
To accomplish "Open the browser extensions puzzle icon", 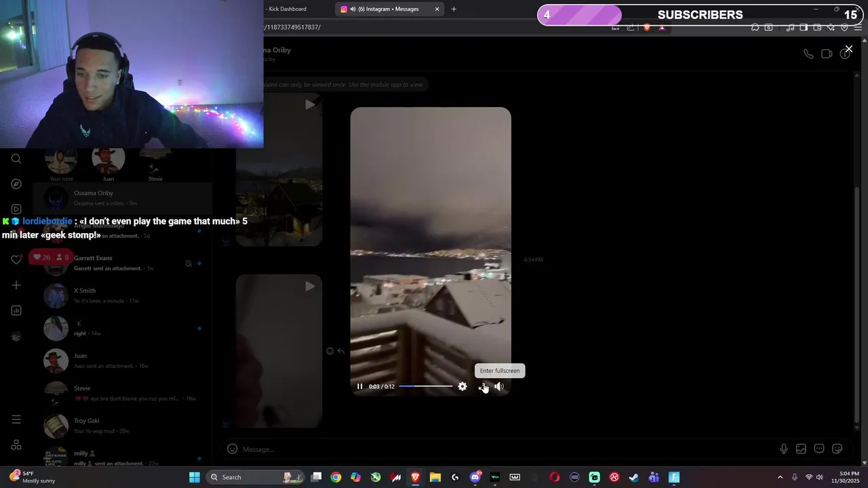I will (x=755, y=27).
